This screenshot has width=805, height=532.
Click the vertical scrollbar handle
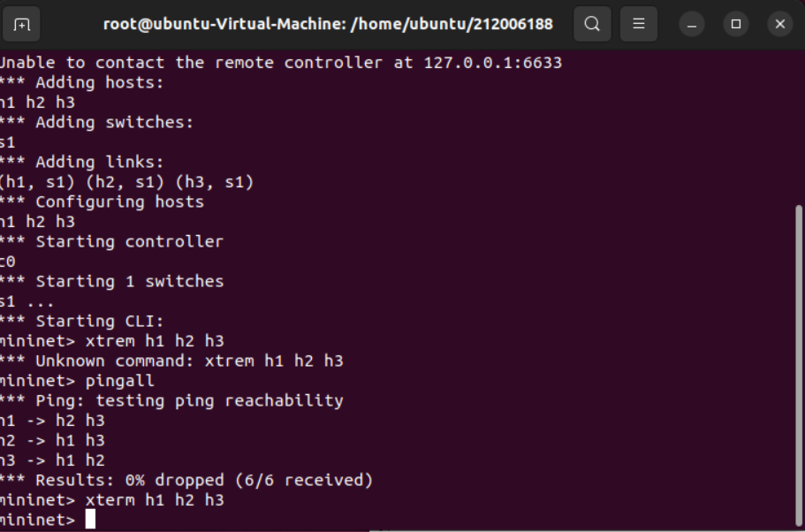[x=798, y=367]
